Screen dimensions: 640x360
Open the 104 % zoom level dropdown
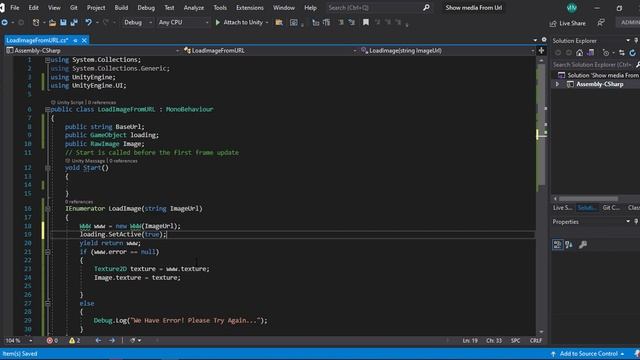click(31, 340)
